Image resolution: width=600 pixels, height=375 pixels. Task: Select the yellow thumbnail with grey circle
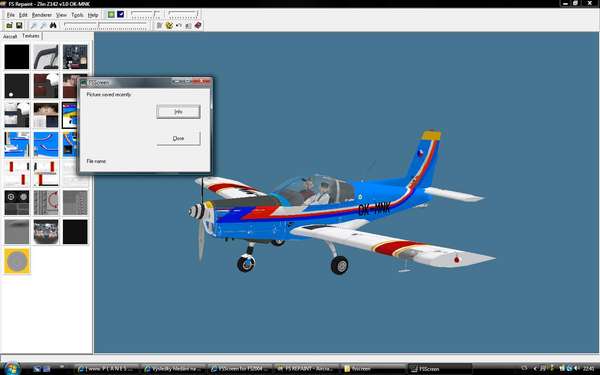click(16, 261)
